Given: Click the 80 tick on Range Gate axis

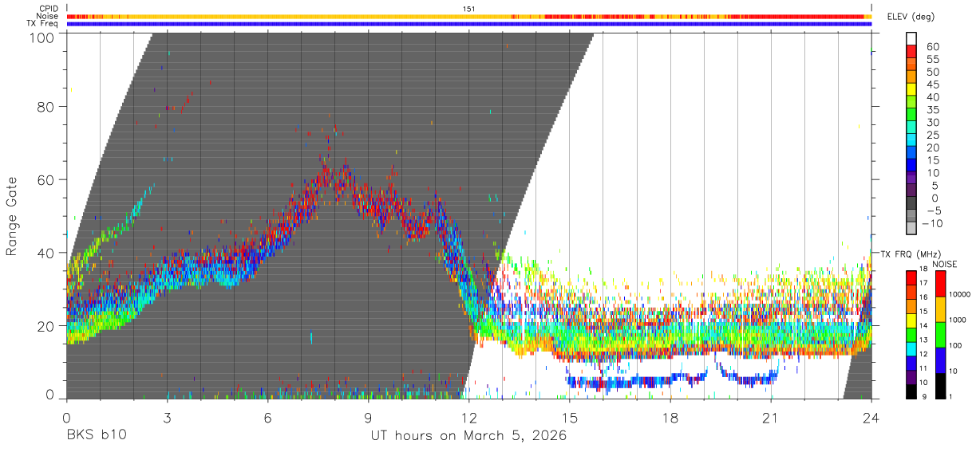Looking at the screenshot, I should coord(47,106).
